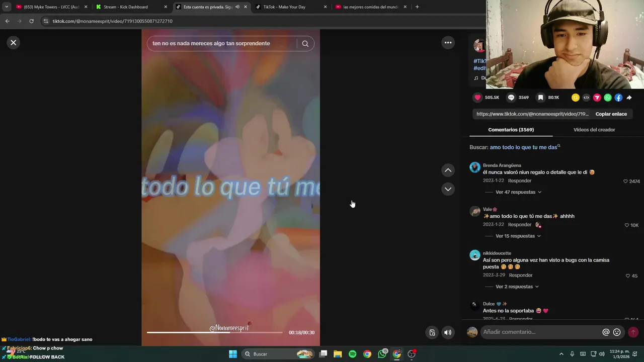644x362 pixels.
Task: Open a new browser tab
Action: (x=417, y=7)
